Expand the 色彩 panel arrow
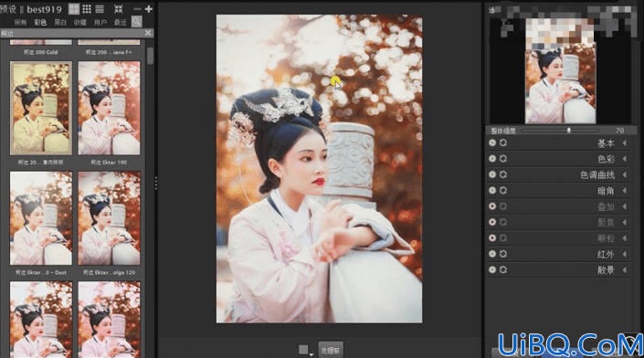The image size is (644, 358). (625, 159)
